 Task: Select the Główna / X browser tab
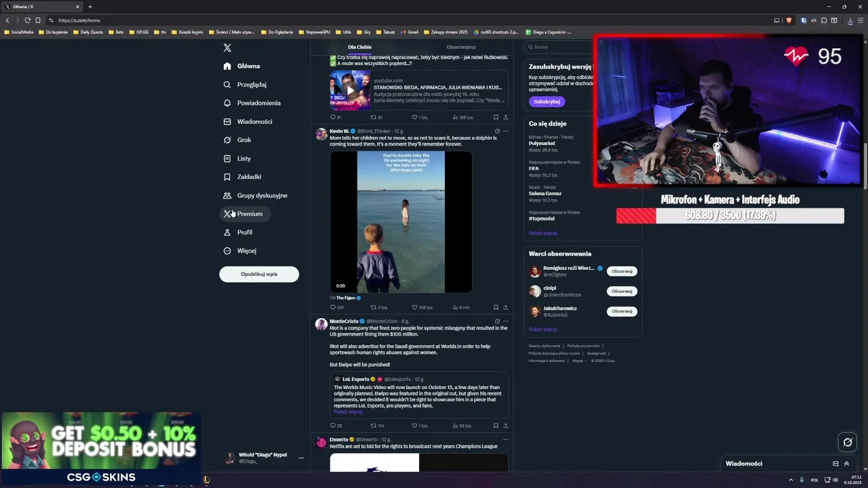[42, 7]
